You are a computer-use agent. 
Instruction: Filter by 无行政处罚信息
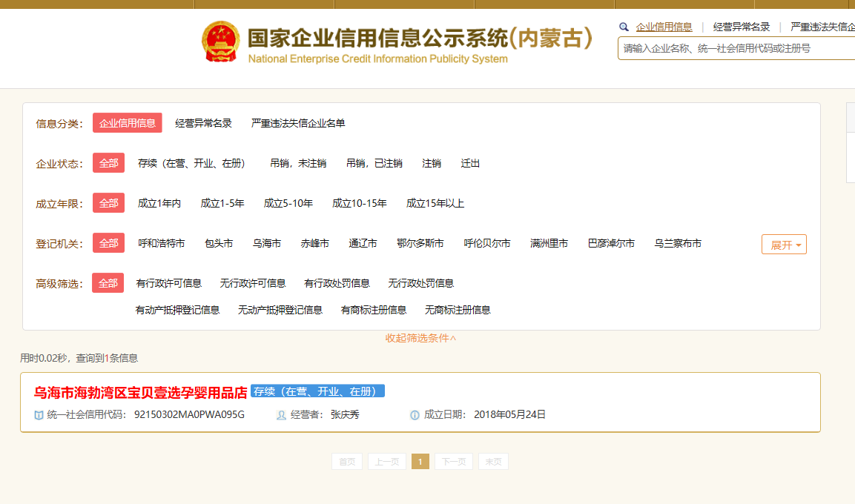point(421,283)
